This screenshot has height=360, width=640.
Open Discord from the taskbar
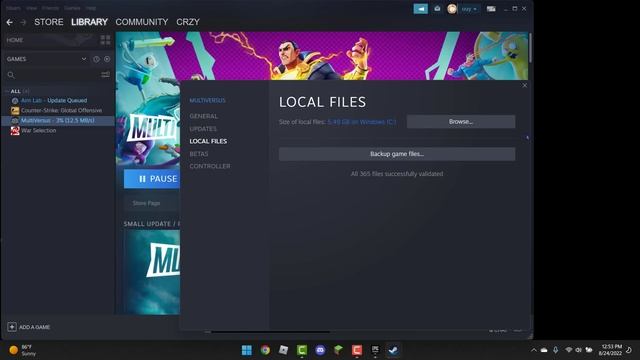coord(320,350)
